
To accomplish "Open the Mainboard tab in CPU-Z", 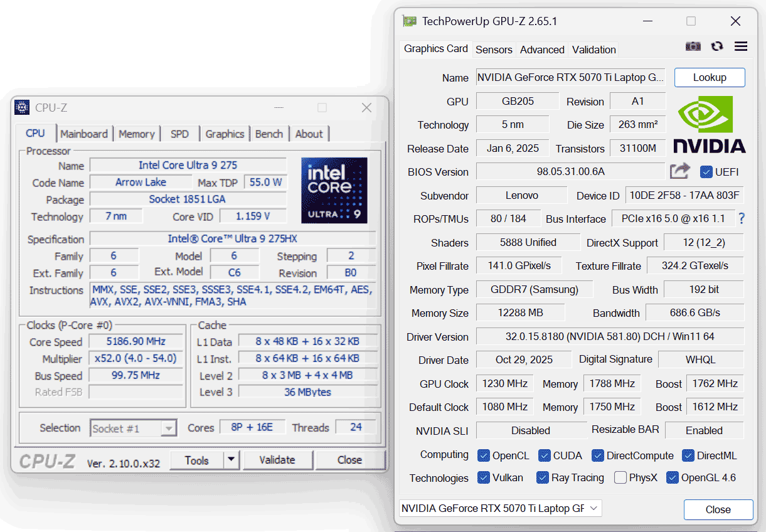I will tap(84, 134).
